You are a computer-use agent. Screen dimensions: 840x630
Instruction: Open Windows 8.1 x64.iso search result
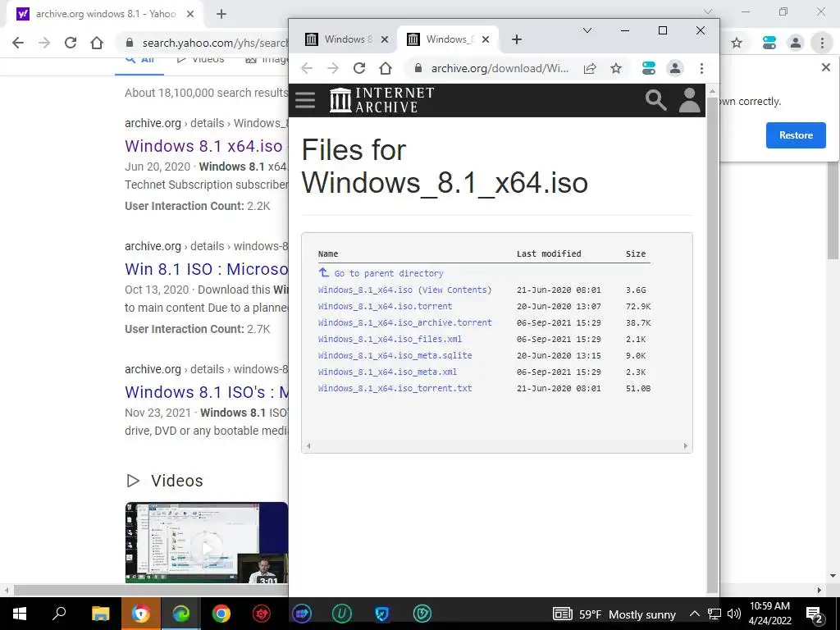pos(203,146)
